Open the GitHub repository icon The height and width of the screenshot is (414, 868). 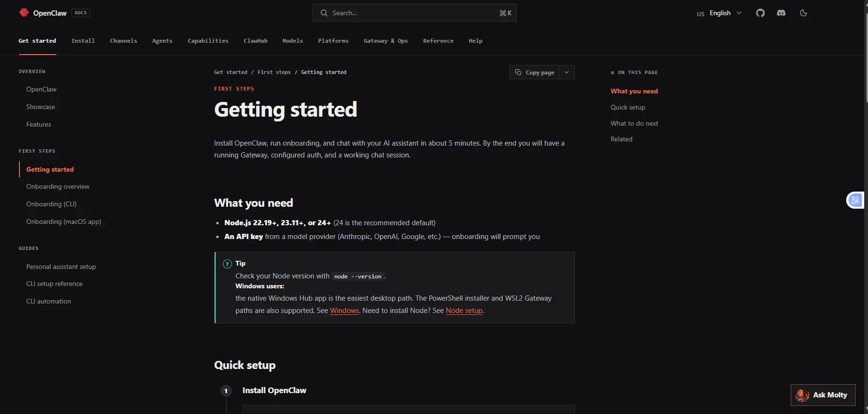pyautogui.click(x=760, y=13)
